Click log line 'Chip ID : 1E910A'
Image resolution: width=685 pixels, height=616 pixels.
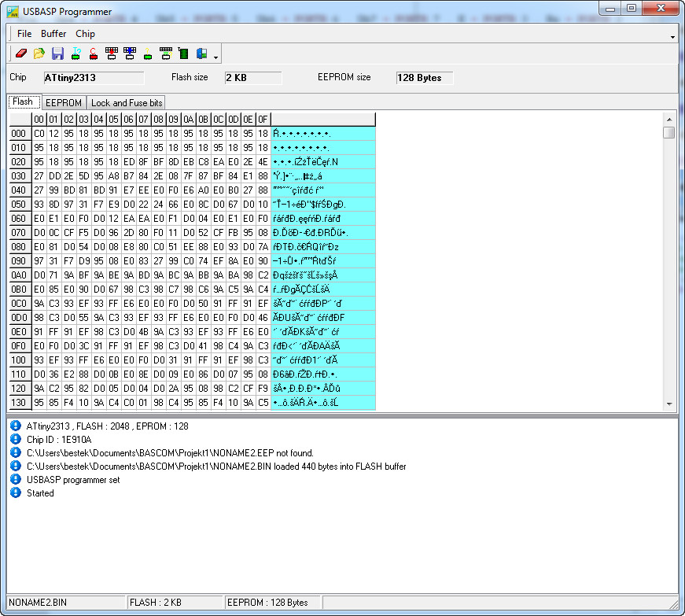(59, 440)
